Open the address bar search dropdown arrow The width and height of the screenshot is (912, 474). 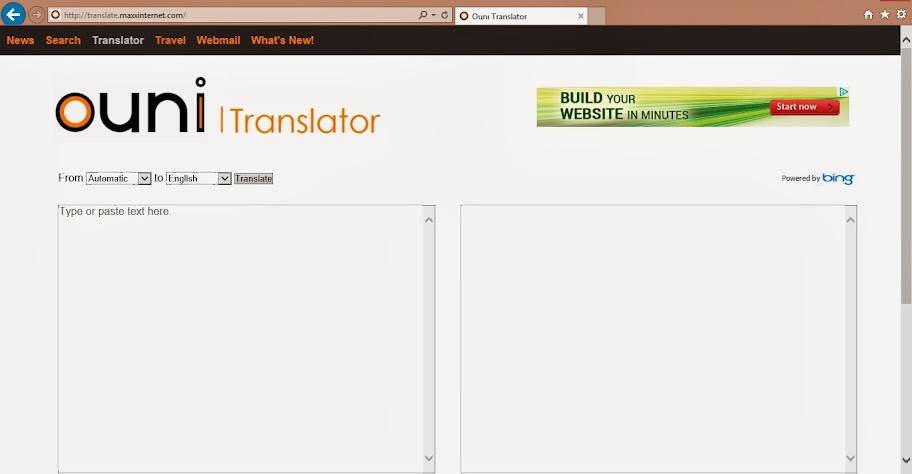click(433, 15)
